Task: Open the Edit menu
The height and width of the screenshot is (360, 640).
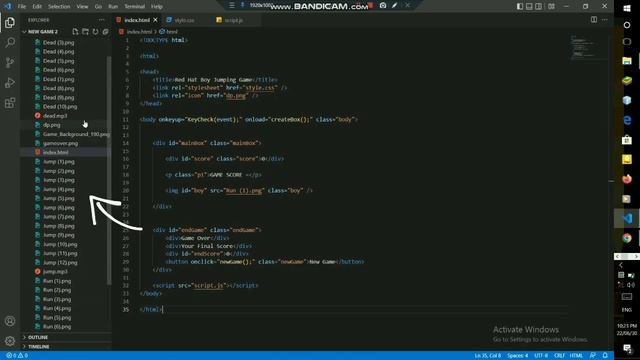Action: click(x=37, y=7)
